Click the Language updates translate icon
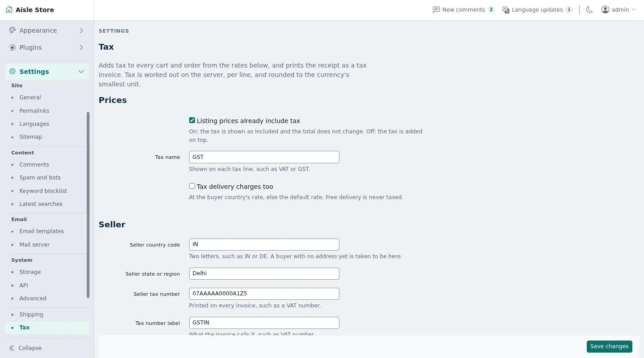The width and height of the screenshot is (644, 358). 506,10
